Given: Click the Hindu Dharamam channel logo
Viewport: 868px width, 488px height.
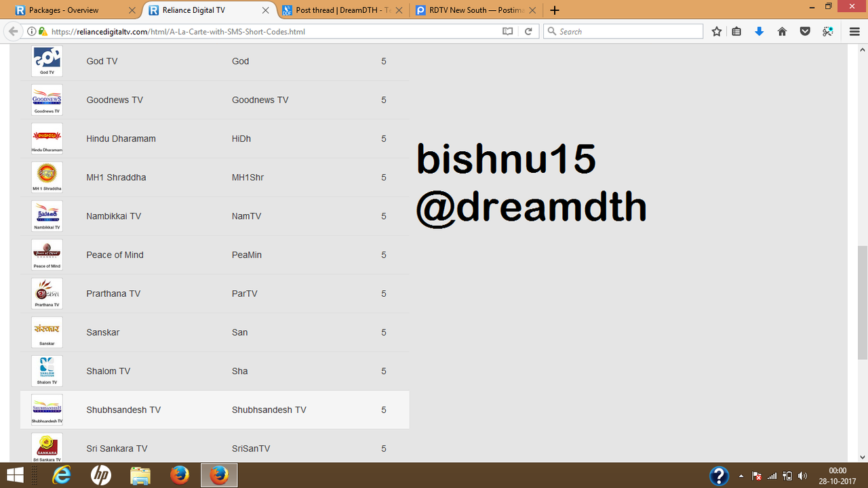Looking at the screenshot, I should (x=47, y=138).
